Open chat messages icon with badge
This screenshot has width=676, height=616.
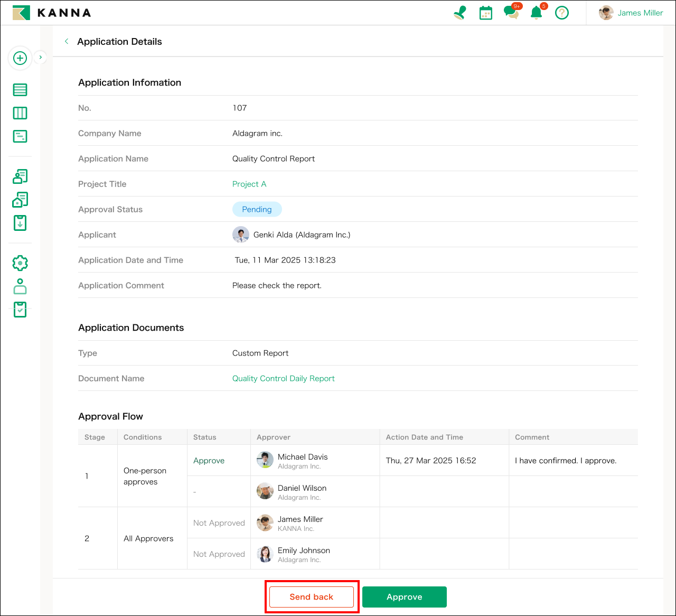[x=511, y=13]
